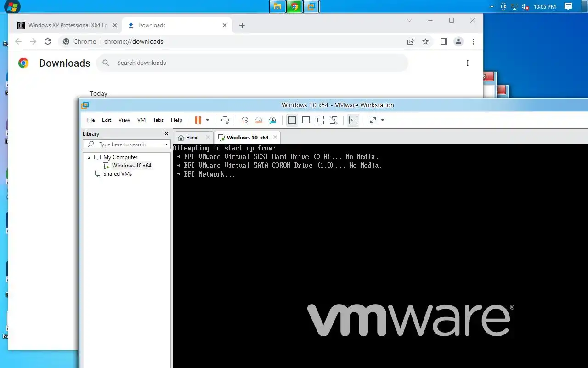The height and width of the screenshot is (368, 588).
Task: Open the Downloads page more actions menu
Action: click(x=468, y=63)
